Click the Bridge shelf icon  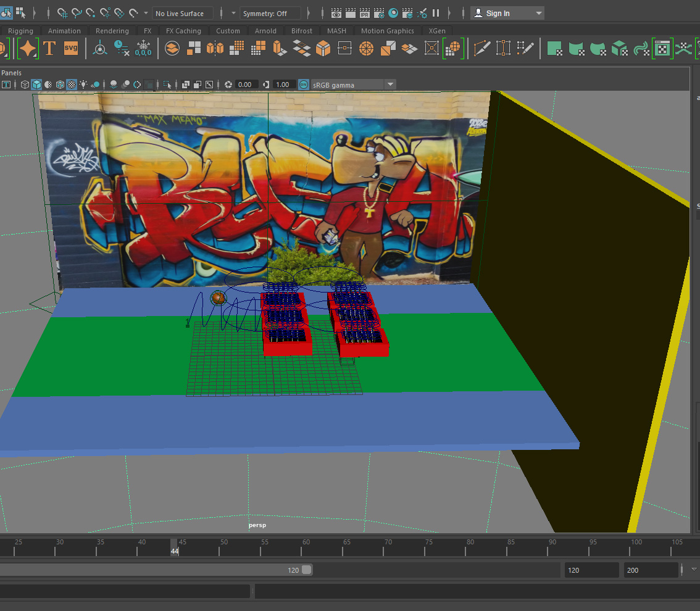301,48
